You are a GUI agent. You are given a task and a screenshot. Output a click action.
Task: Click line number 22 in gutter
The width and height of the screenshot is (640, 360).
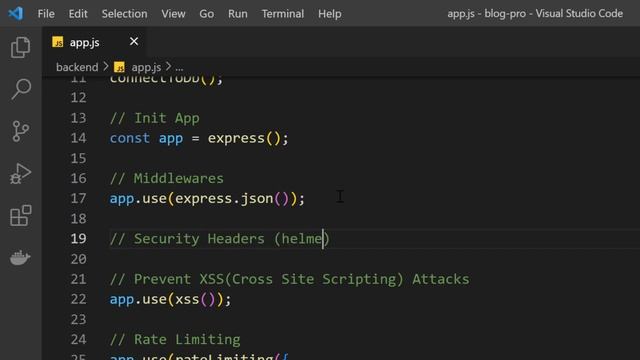78,299
